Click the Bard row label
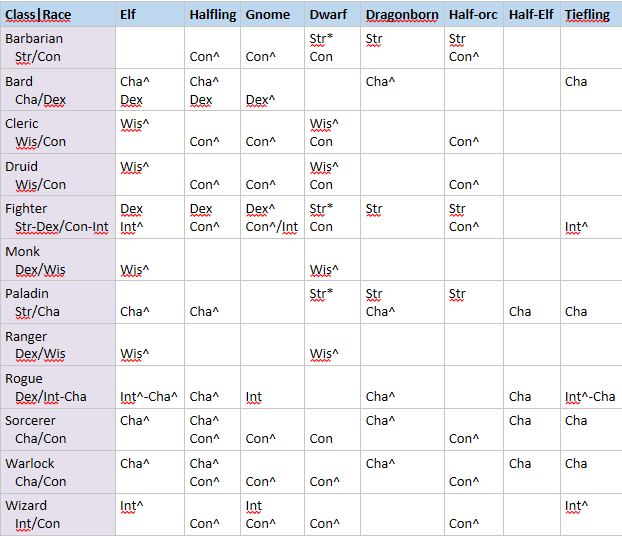622x536 pixels. pos(19,81)
